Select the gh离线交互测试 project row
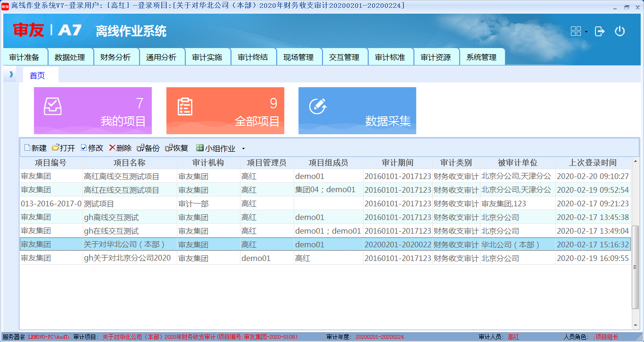The image size is (644, 342). pos(111,217)
